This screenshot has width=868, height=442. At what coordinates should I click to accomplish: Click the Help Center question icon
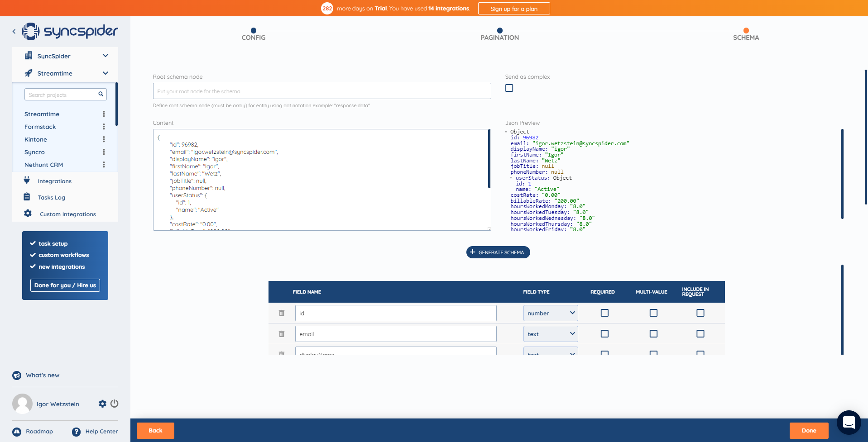[x=76, y=432]
